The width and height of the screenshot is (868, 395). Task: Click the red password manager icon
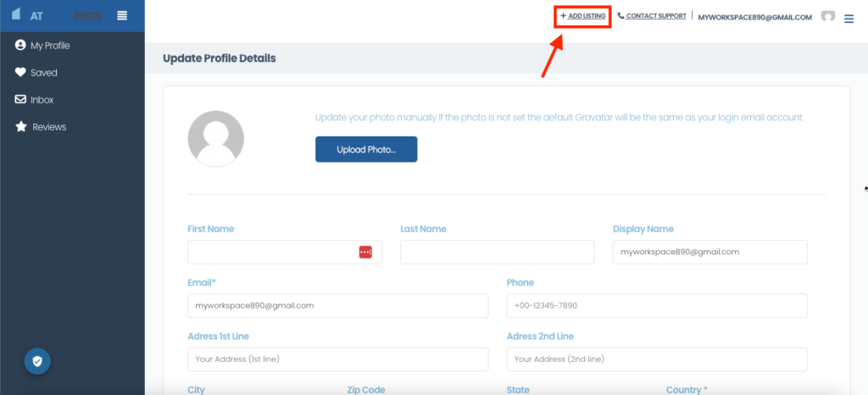[365, 252]
